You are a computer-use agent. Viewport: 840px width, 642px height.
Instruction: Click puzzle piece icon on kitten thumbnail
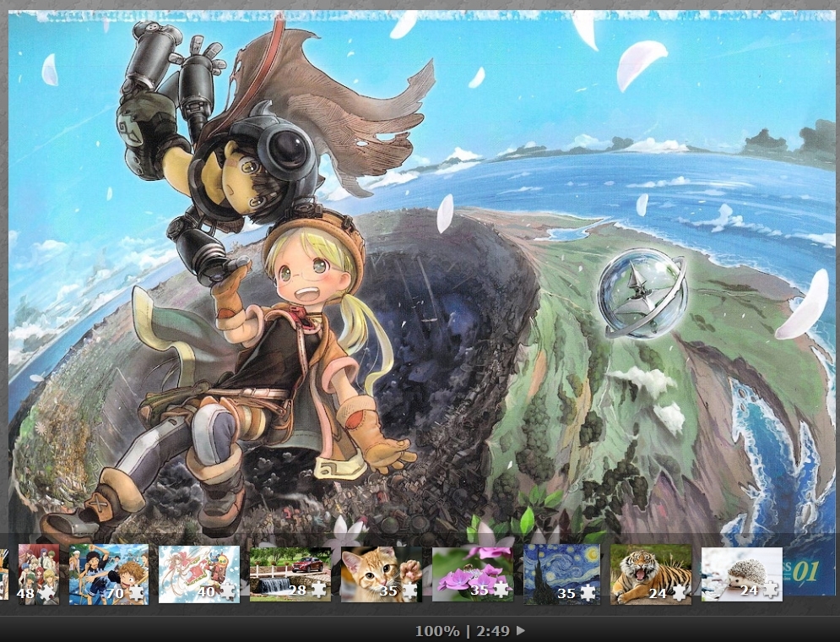point(410,590)
